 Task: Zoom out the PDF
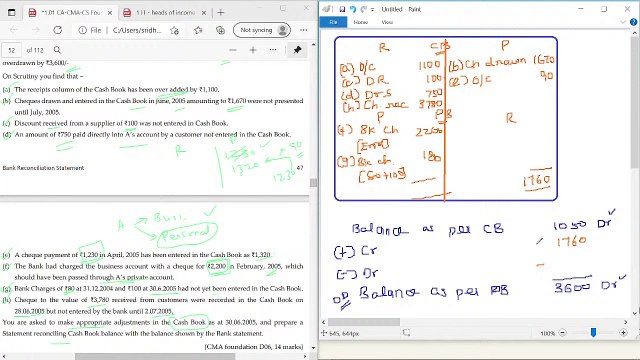coord(233,50)
